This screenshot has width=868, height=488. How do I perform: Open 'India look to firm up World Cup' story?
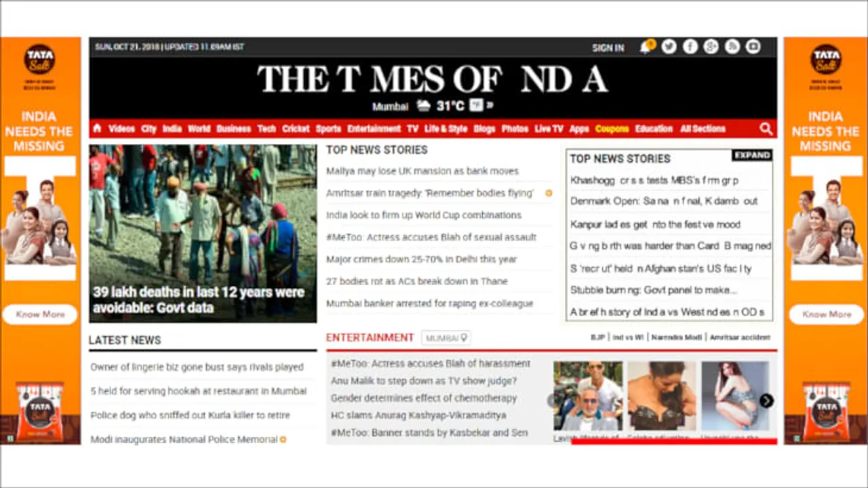tap(424, 215)
